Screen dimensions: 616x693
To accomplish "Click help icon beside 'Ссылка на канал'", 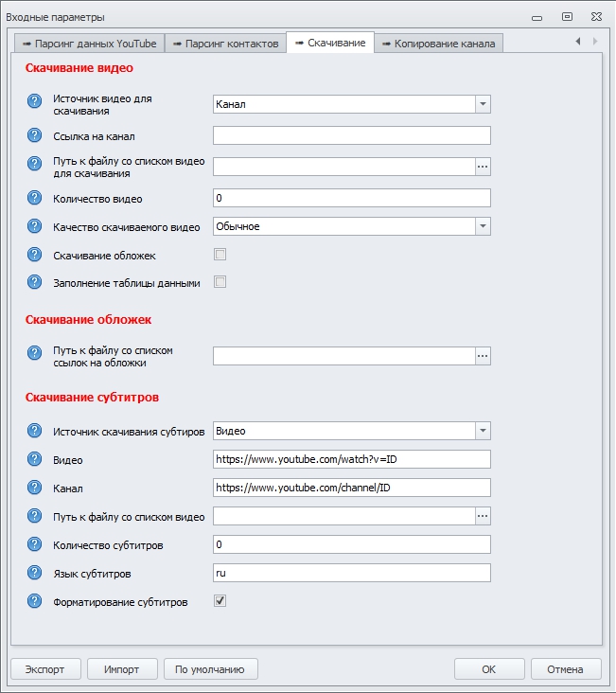I will 36,135.
